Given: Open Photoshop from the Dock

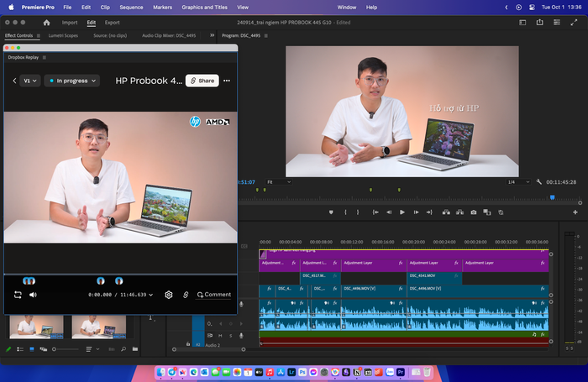Looking at the screenshot, I should click(x=302, y=372).
